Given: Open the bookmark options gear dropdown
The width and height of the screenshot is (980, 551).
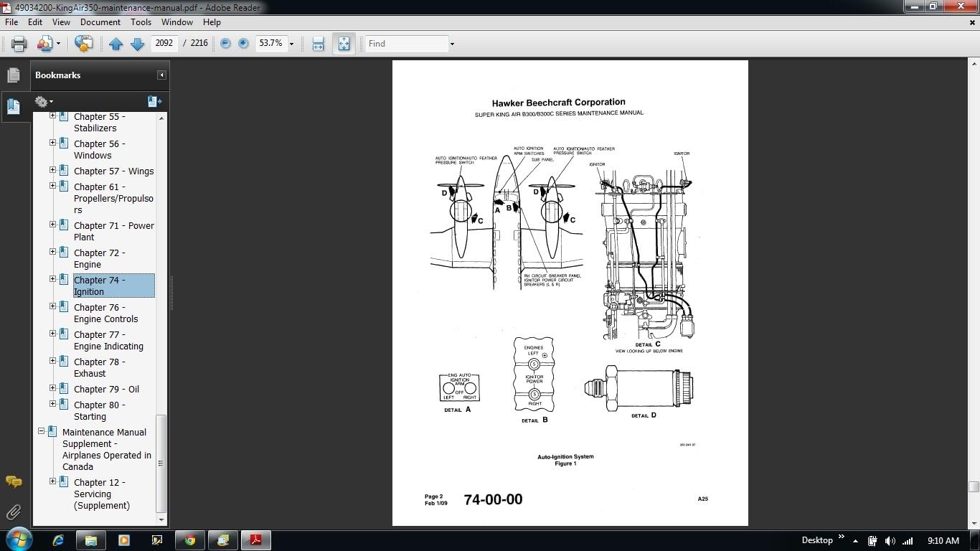Looking at the screenshot, I should pyautogui.click(x=44, y=102).
